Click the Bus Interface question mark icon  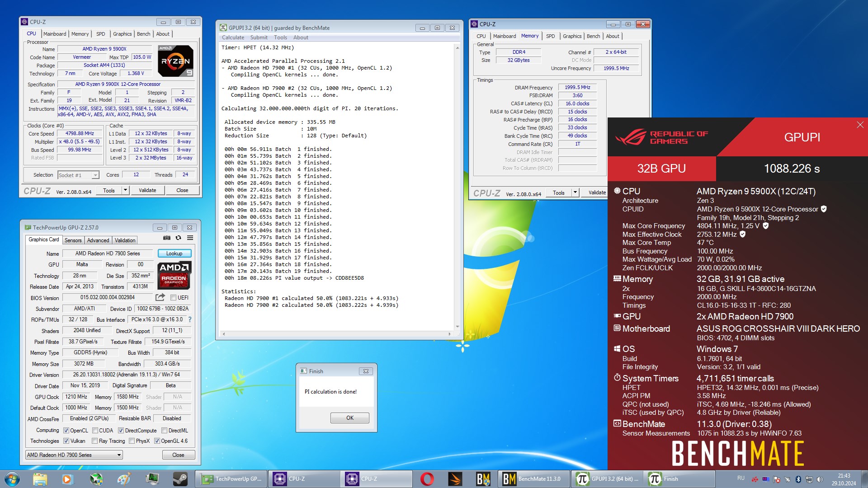(190, 319)
